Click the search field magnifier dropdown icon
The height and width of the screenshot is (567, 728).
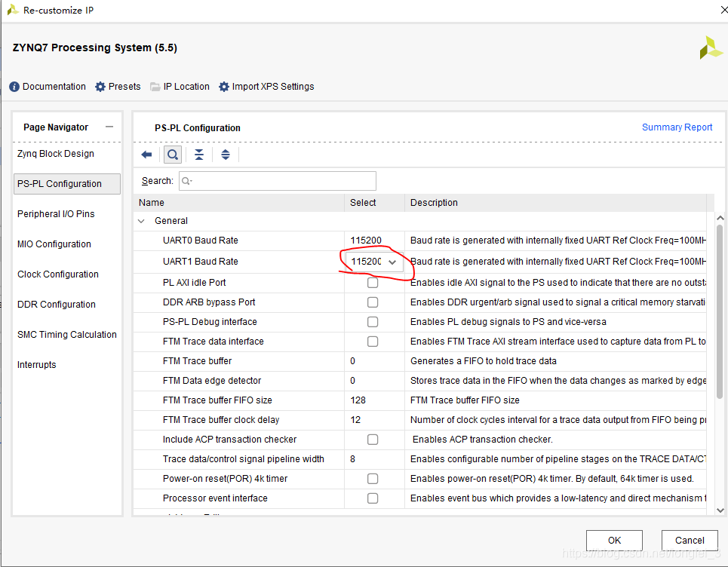(186, 181)
